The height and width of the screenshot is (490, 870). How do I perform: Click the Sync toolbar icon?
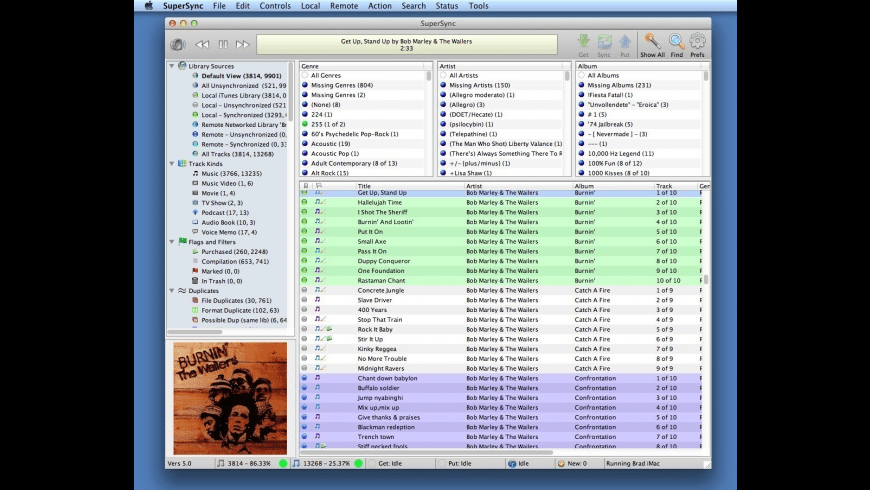point(604,42)
